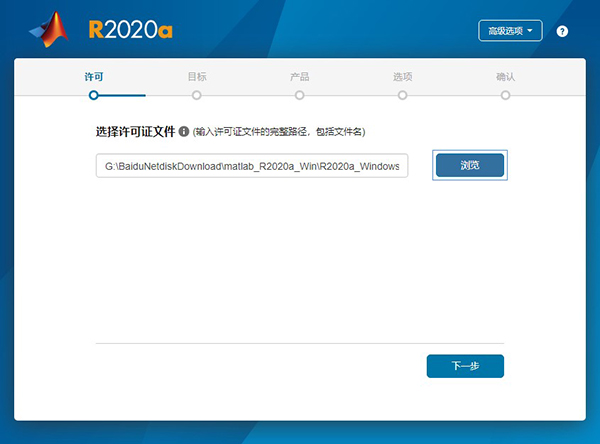
Task: Click the info icon beside 选择许可证文件
Action: pyautogui.click(x=184, y=131)
